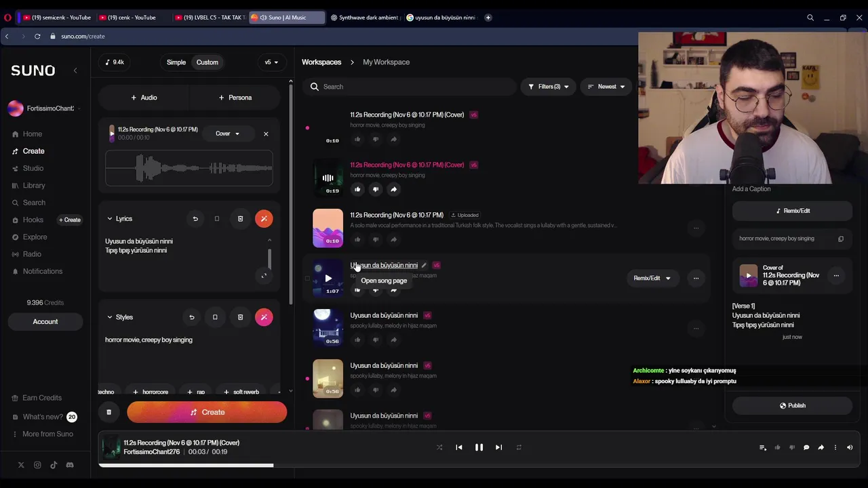
Task: Add the soft reverb style tag
Action: pos(242,392)
